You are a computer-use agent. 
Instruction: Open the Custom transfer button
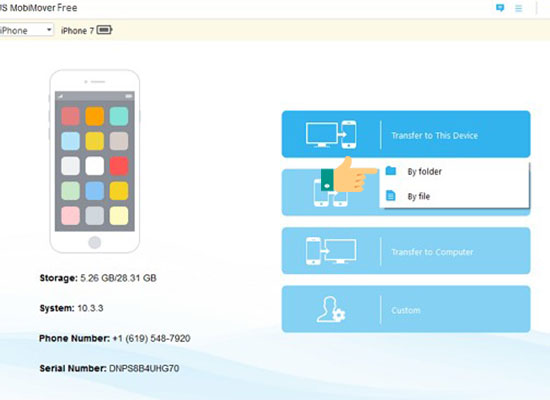pyautogui.click(x=406, y=309)
